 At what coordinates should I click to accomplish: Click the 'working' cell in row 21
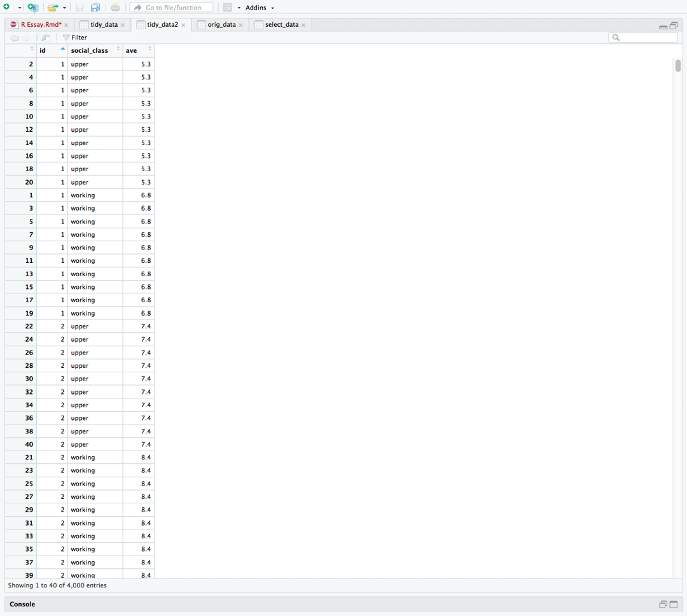(x=95, y=458)
